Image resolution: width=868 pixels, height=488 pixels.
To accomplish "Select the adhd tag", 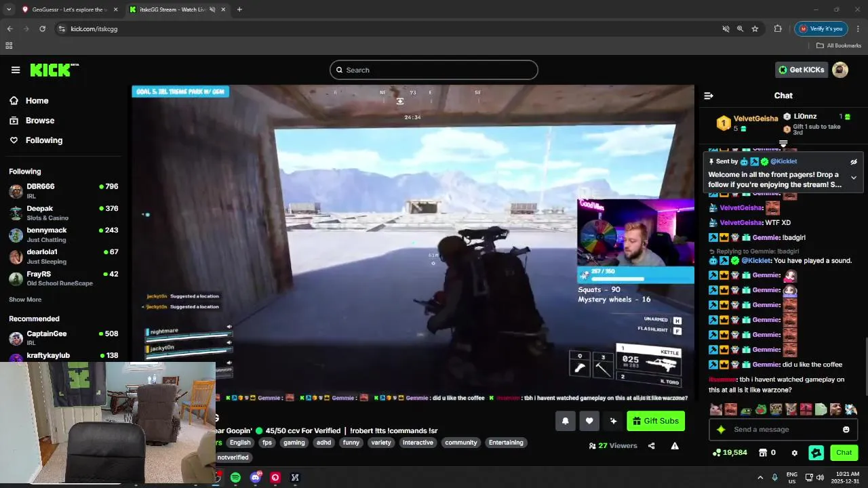I will [x=324, y=443].
